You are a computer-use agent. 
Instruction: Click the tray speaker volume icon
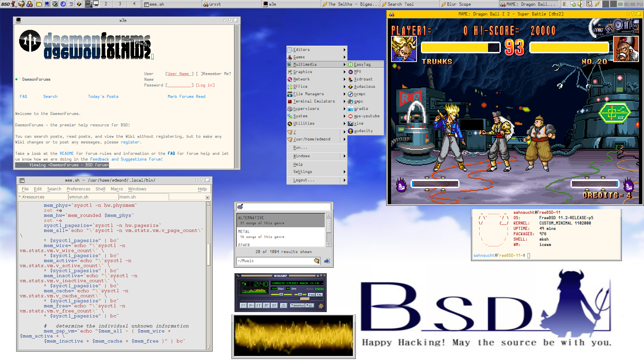581,4
